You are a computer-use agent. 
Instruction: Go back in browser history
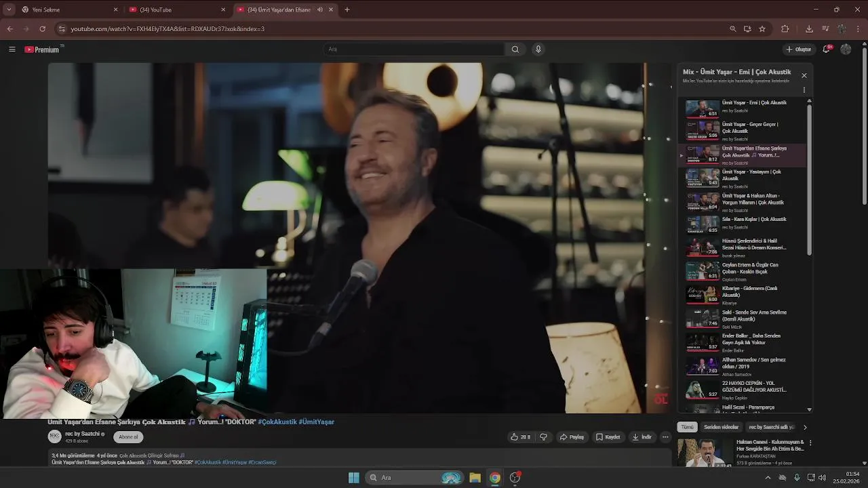point(9,29)
